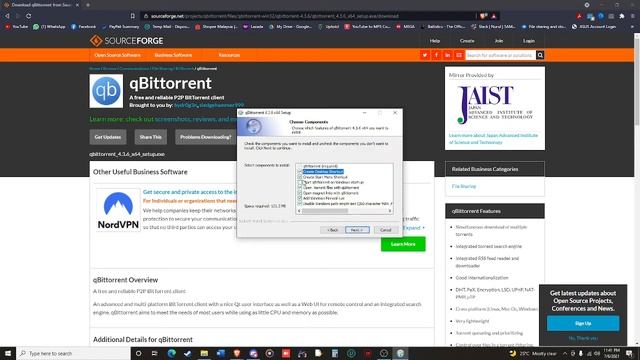Click left arrow of components list scrollbar
The image size is (640, 360).
pyautogui.click(x=299, y=211)
